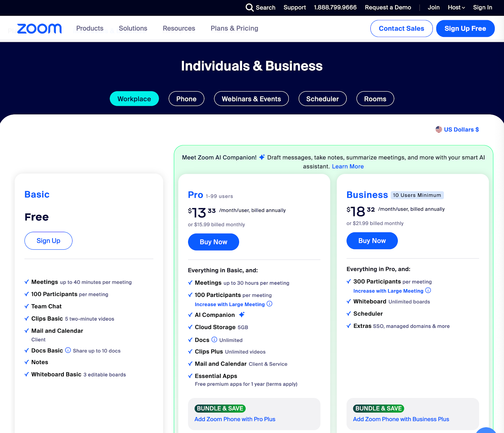This screenshot has width=504, height=433.
Task: Click the search magnifier icon
Action: [x=249, y=8]
